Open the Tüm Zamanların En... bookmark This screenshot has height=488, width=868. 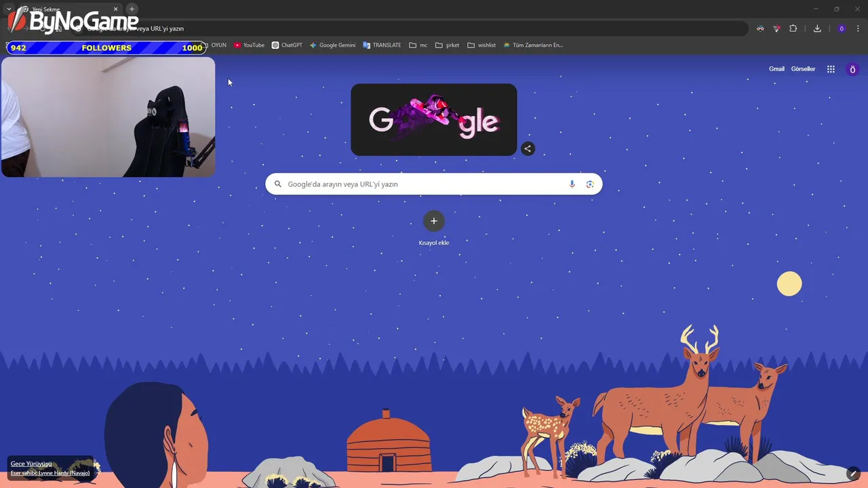click(533, 45)
